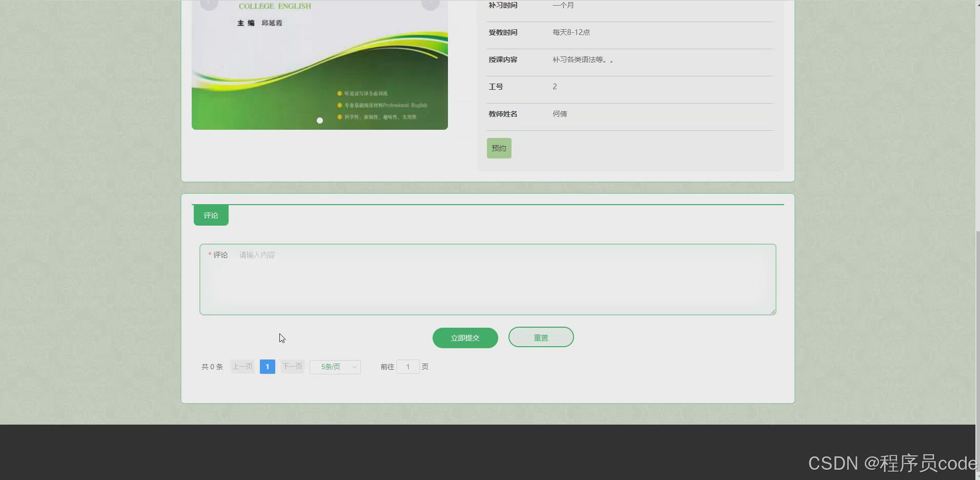Click the 教师姓名 label

click(503, 114)
